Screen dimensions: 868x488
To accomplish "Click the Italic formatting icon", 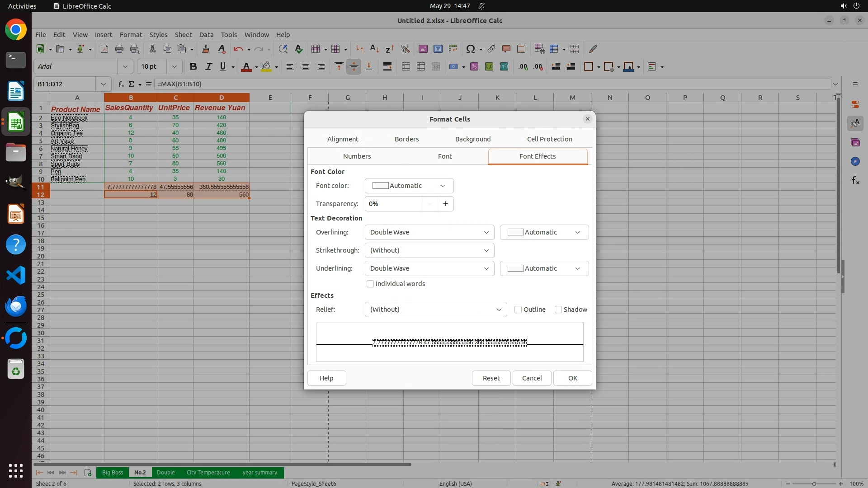I will point(208,67).
